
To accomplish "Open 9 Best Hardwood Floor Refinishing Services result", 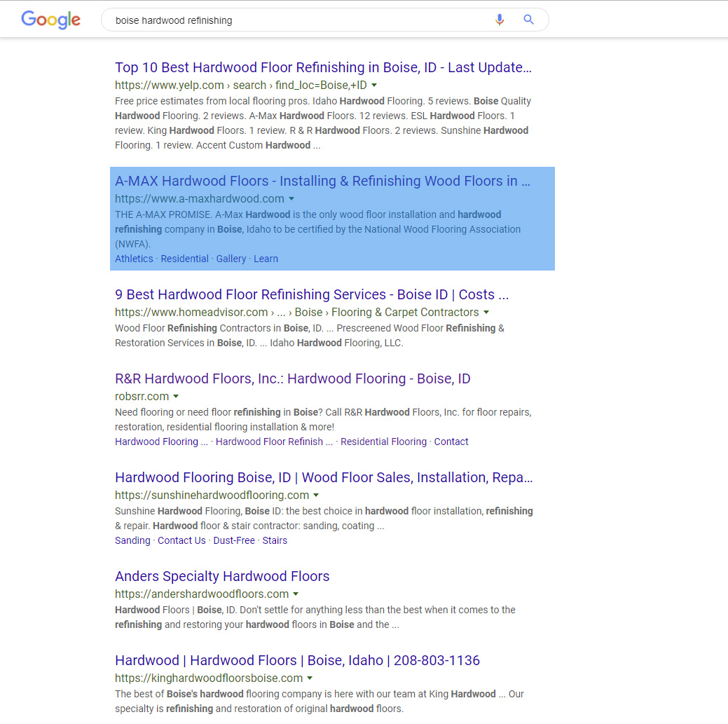I will [312, 294].
